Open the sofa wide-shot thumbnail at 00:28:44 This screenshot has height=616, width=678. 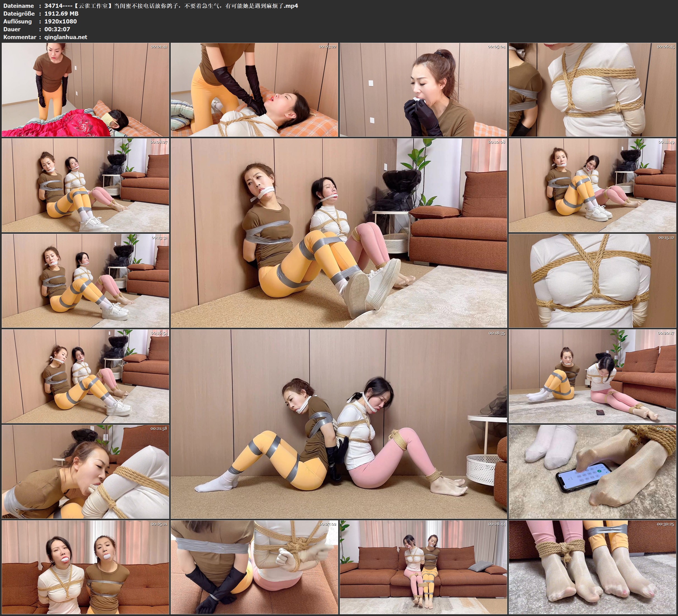(423, 567)
